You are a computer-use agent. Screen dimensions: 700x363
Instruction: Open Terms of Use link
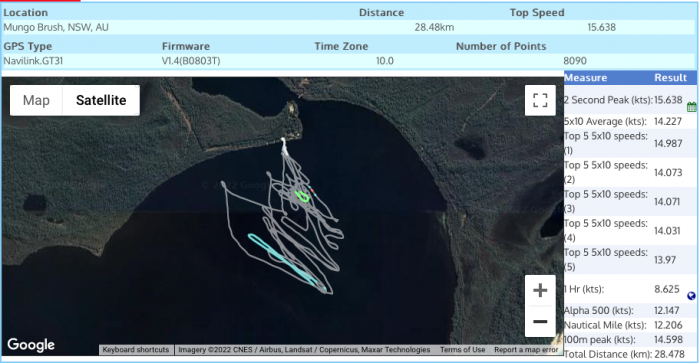click(462, 350)
